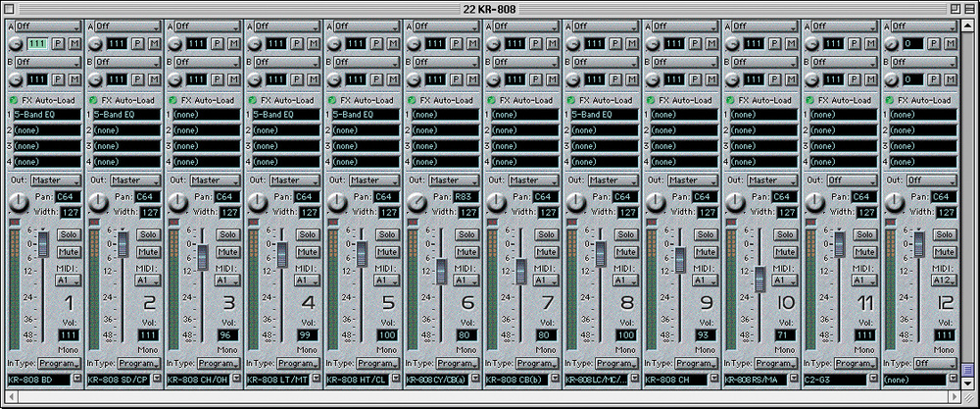Switch FX Auto-Load on channel 10
Viewport: 980px width, 409px height.
tap(731, 100)
